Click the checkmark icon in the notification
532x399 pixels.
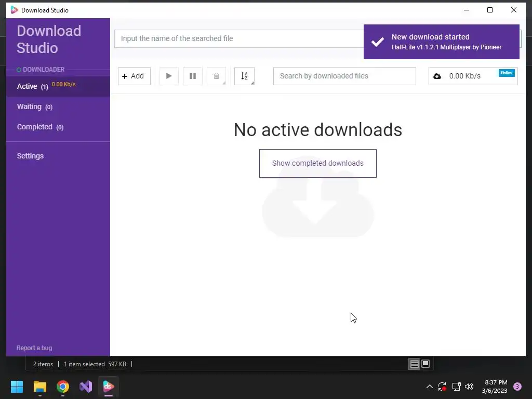coord(377,42)
